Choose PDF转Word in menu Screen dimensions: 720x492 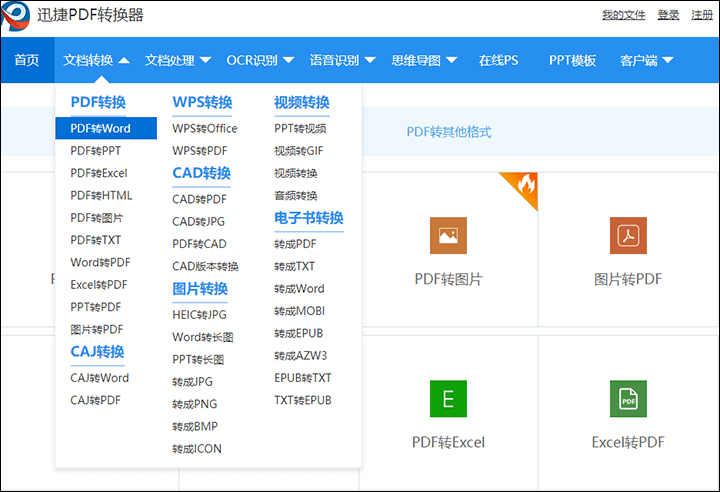tap(106, 128)
